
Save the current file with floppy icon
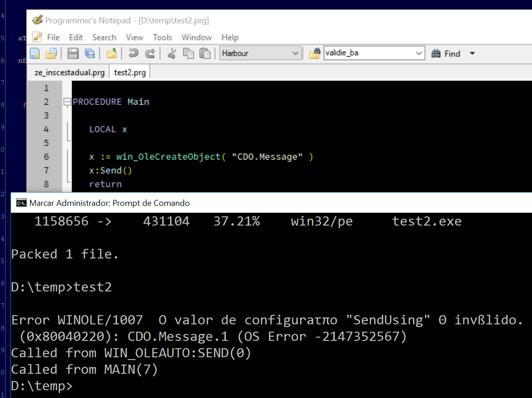(73, 53)
